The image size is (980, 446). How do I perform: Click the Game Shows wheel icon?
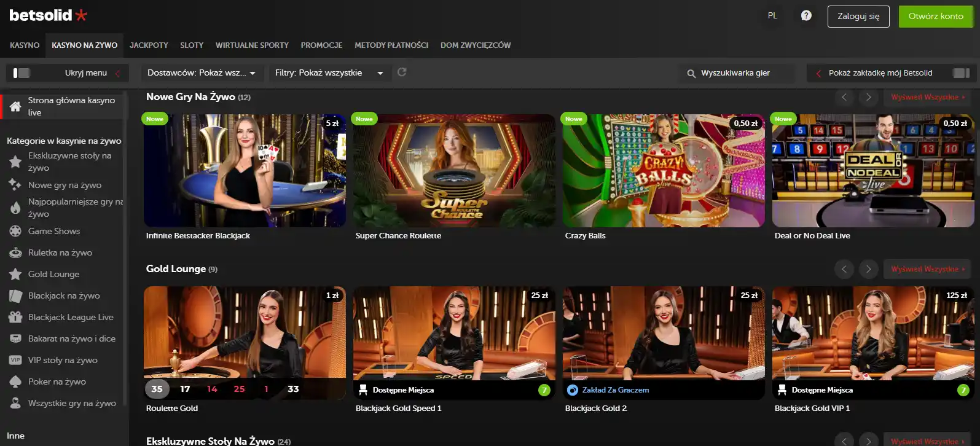[15, 232]
